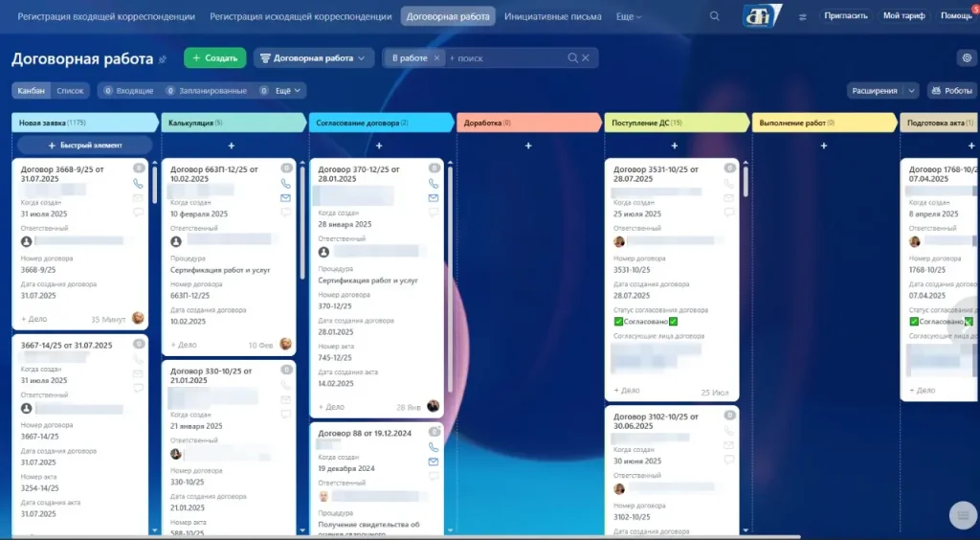This screenshot has height=540, width=980.
Task: Toggle the Входящие counter filter
Action: (x=126, y=91)
